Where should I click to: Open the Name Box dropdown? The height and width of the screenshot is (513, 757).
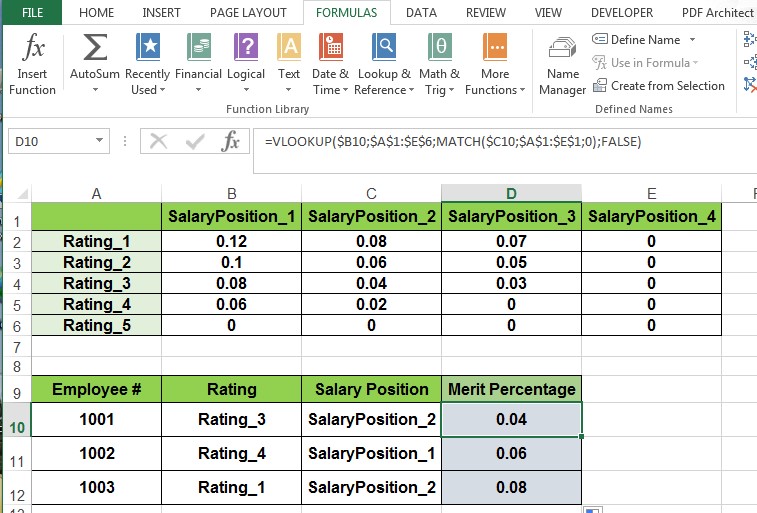[119, 142]
